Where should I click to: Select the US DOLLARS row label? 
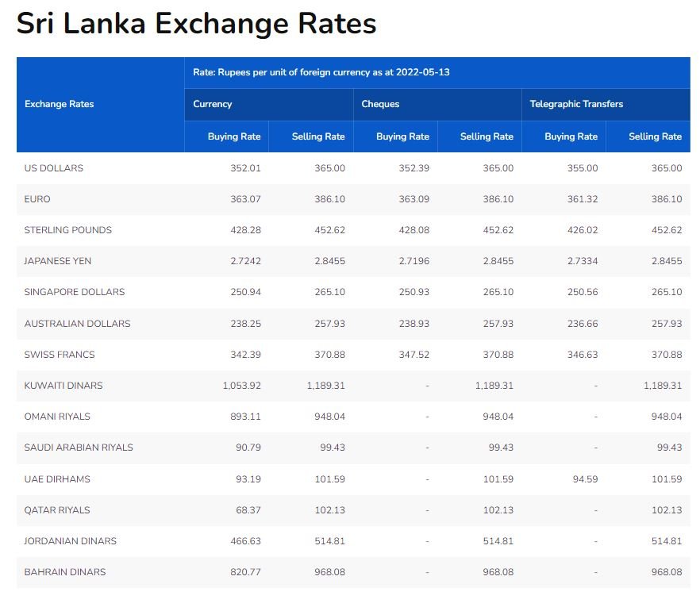point(54,168)
